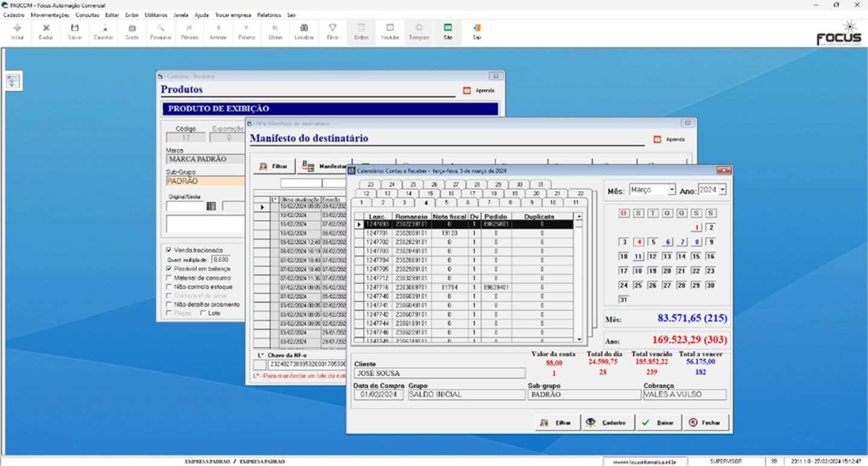Click www.focusinformatica.inf.br in status bar

tap(644, 462)
